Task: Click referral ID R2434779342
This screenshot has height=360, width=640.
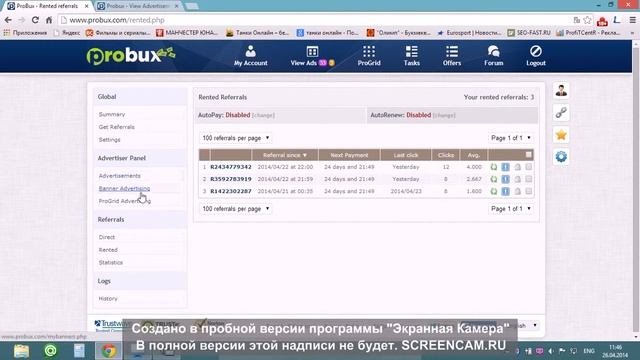Action: pyautogui.click(x=231, y=167)
